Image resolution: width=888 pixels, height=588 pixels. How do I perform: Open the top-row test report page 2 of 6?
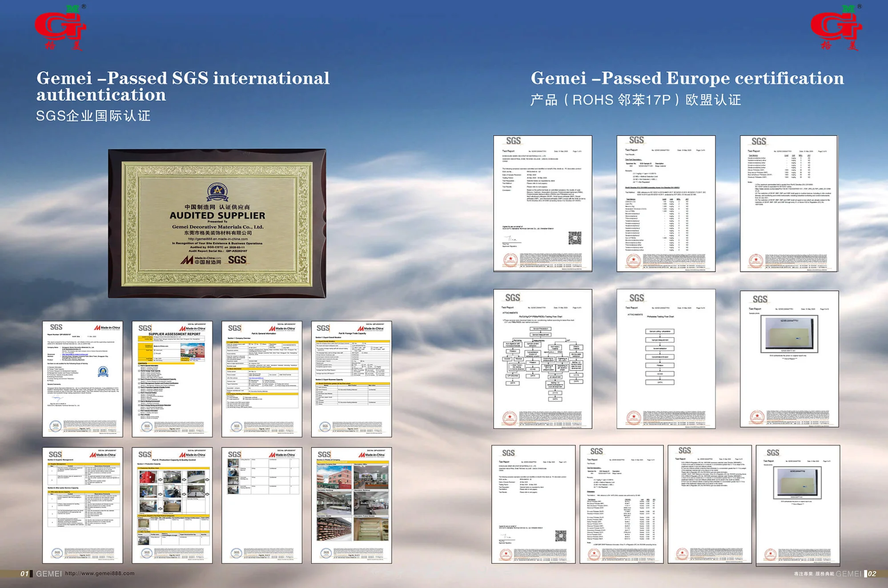click(666, 204)
